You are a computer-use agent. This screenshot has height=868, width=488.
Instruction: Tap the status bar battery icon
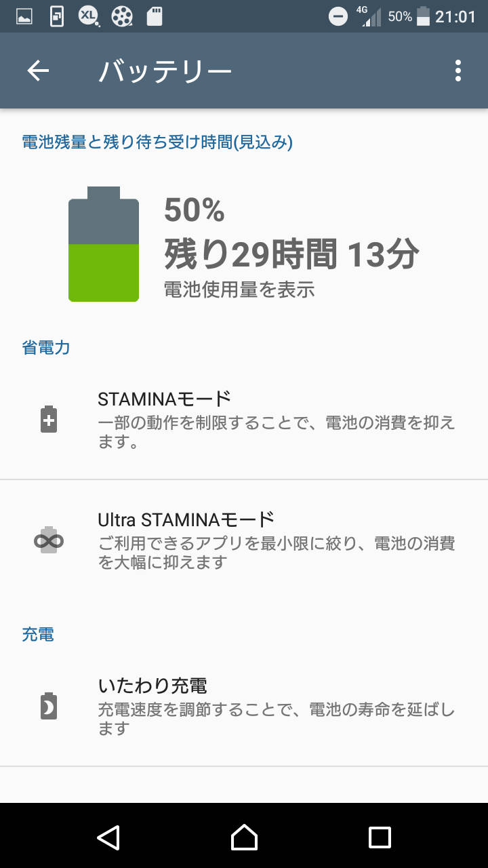coord(424,16)
